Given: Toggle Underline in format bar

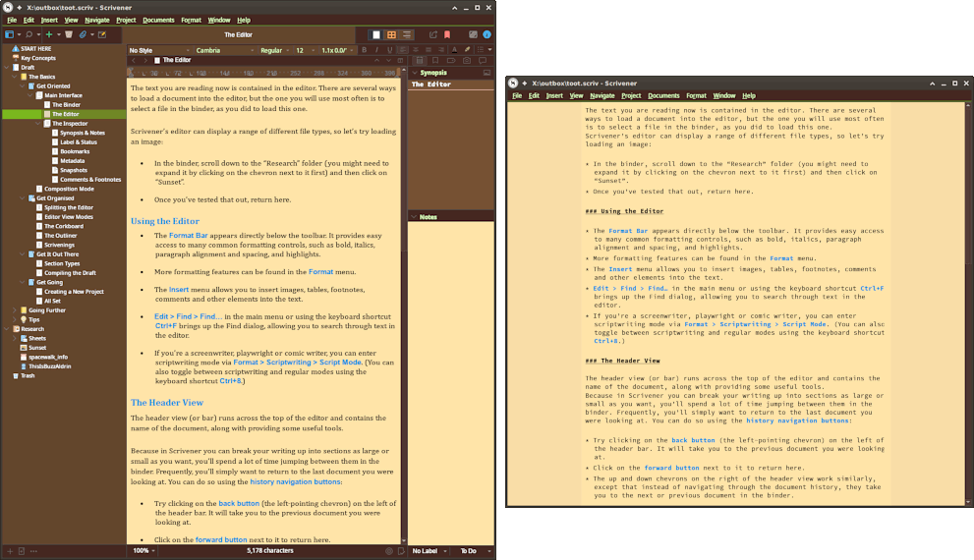Looking at the screenshot, I should coord(390,50).
